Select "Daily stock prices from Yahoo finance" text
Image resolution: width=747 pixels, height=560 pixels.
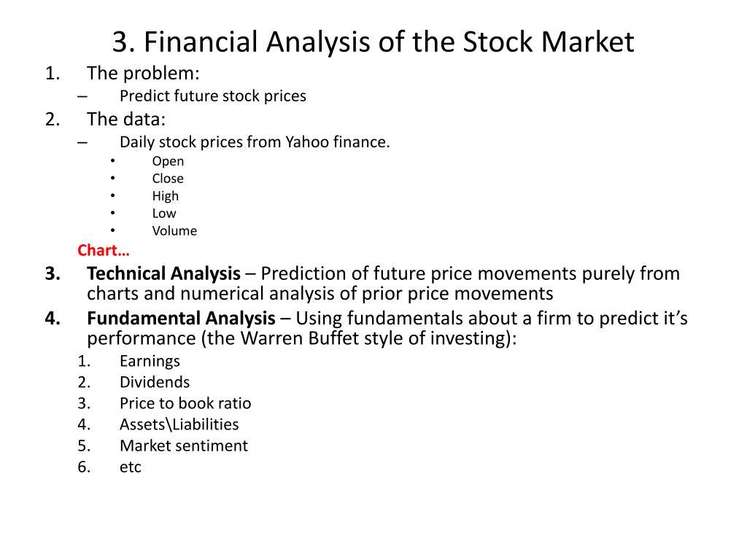tap(255, 142)
